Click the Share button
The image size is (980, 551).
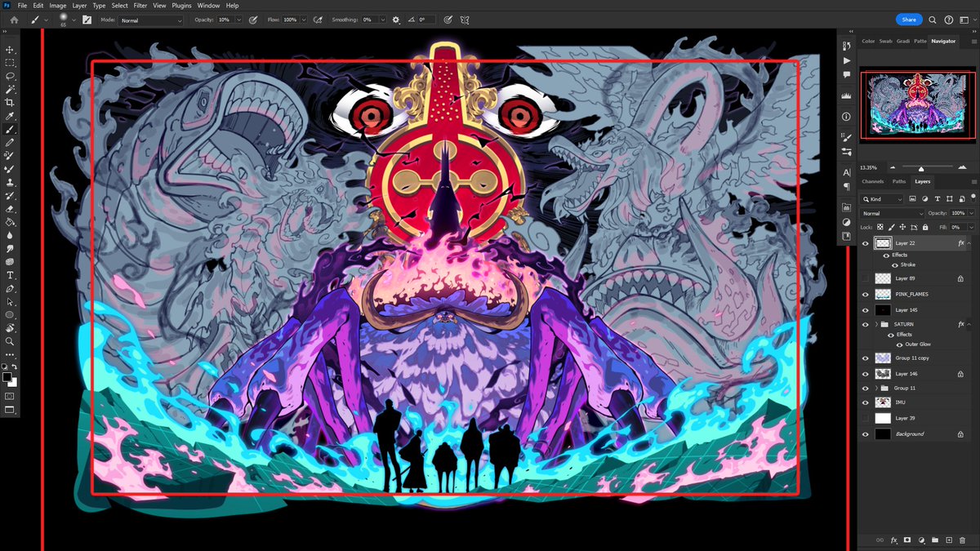pyautogui.click(x=908, y=20)
